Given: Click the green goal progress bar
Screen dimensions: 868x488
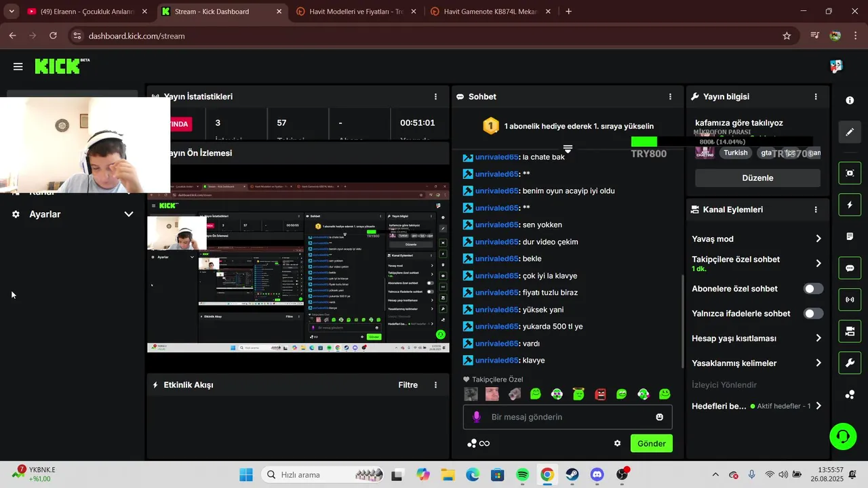Looking at the screenshot, I should pos(644,142).
